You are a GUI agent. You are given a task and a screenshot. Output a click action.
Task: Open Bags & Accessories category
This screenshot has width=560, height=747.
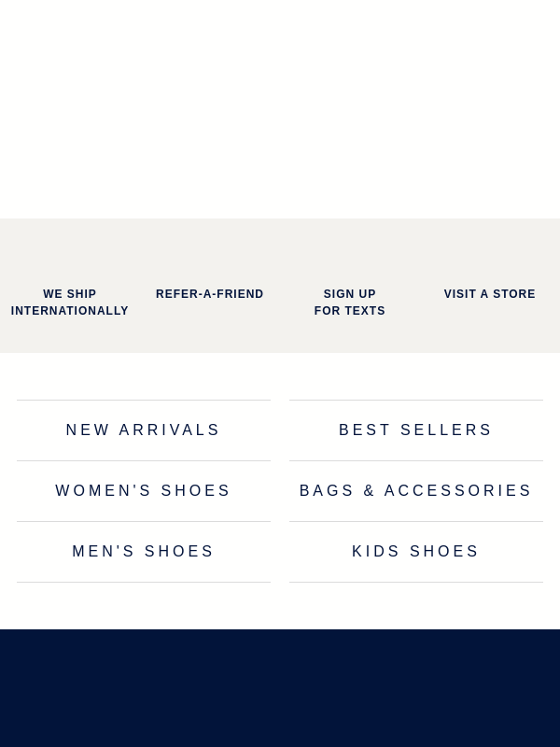click(x=416, y=491)
